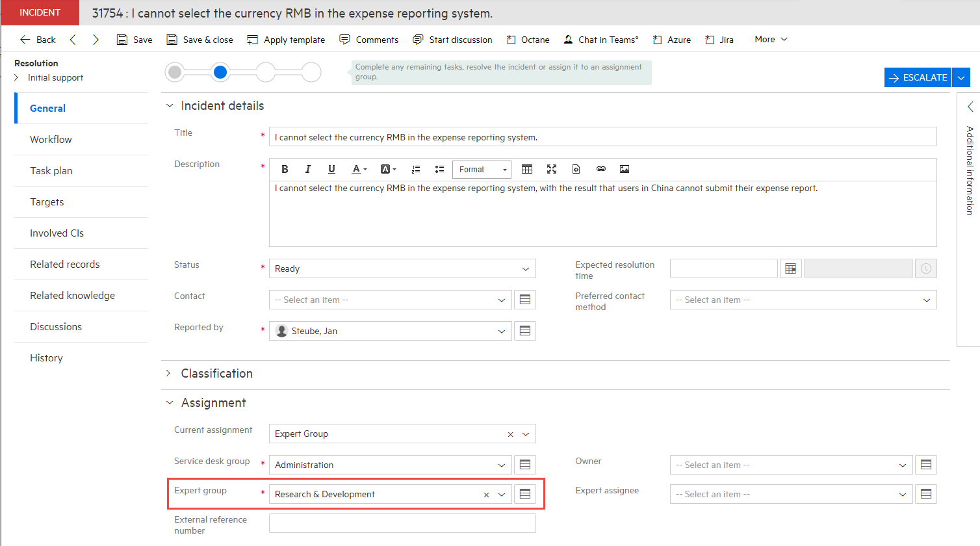Viewport: 980px width, 546px height.
Task: Insert an image into the description editor
Action: coord(625,169)
